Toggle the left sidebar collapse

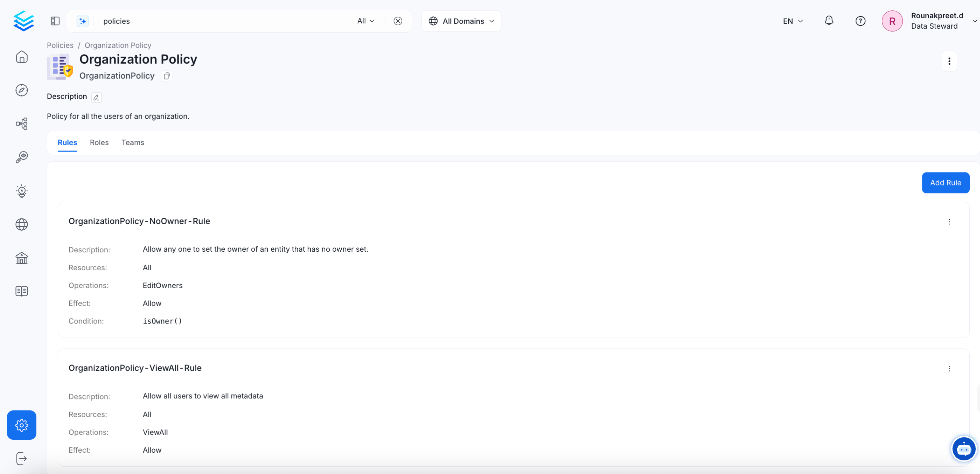[x=55, y=21]
